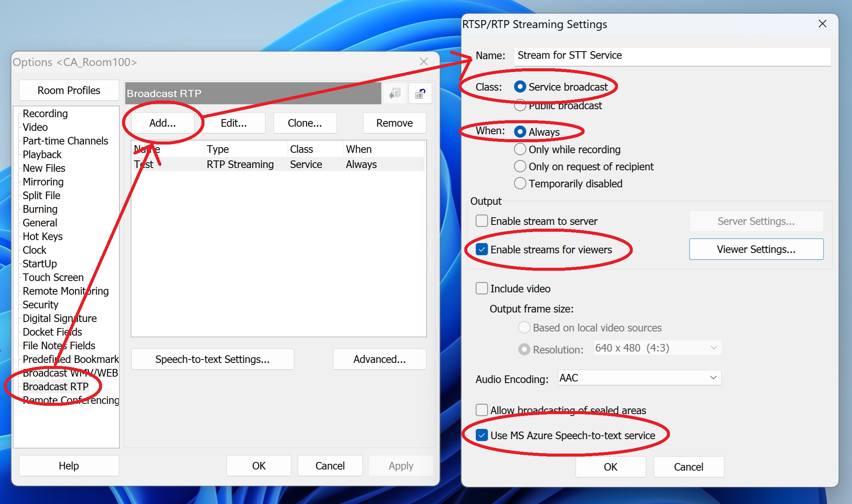Select Broadcast WMV/WEB in the options tree

[x=70, y=373]
